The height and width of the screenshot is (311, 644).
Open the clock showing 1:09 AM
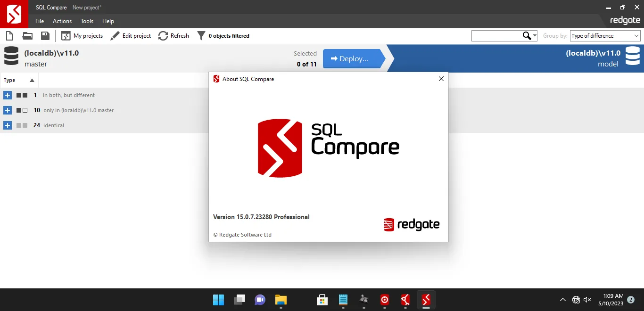coord(611,300)
